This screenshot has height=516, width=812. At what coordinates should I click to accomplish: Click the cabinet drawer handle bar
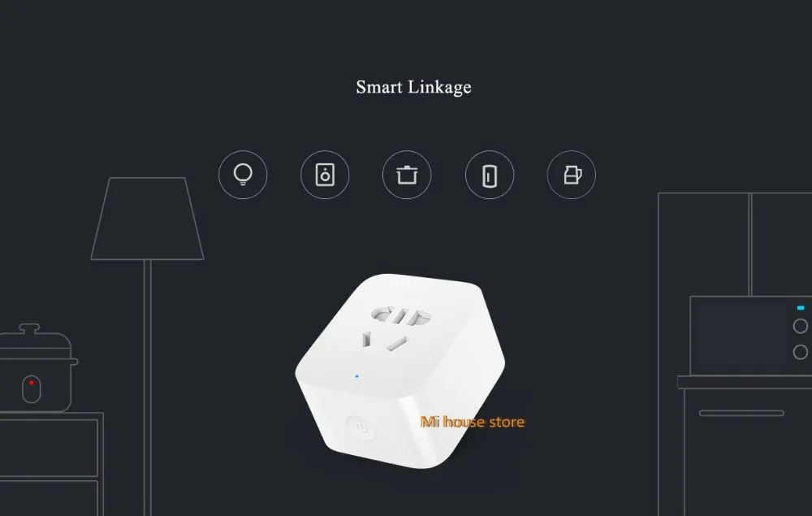pos(741,413)
